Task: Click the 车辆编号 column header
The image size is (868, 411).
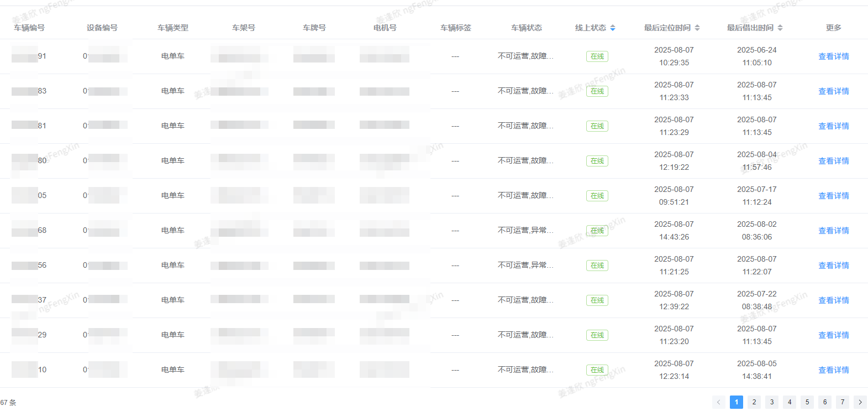Action: click(29, 28)
